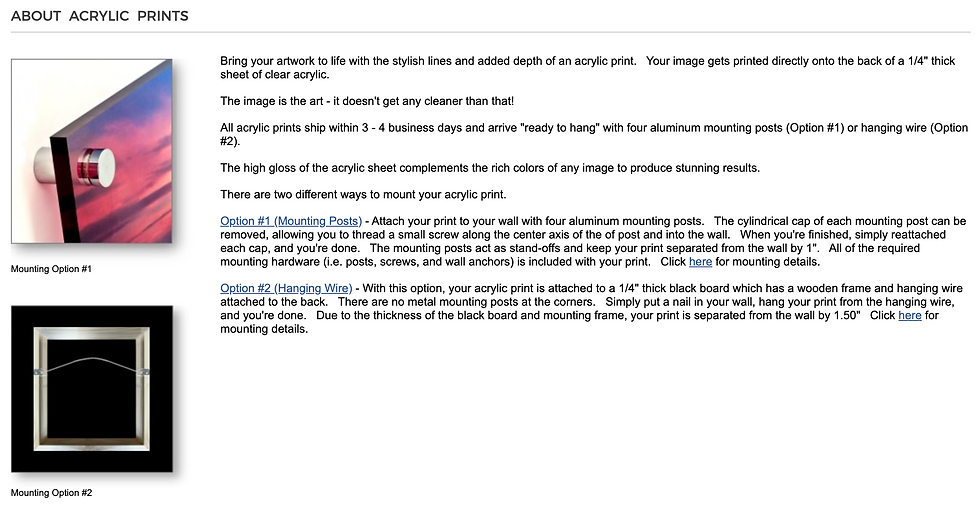Image resolution: width=980 pixels, height=511 pixels.
Task: Click the "Mounting Option #1" caption
Action: pyautogui.click(x=51, y=269)
